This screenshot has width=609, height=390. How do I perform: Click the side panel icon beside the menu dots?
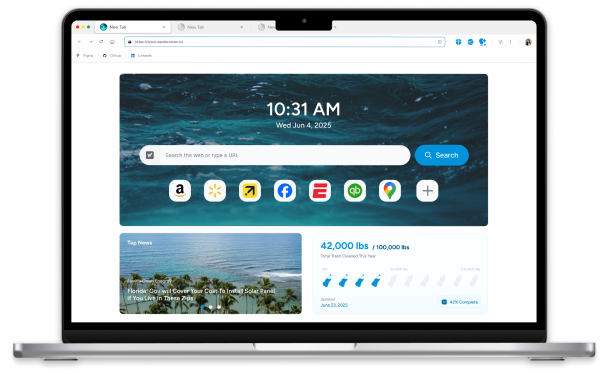pyautogui.click(x=500, y=42)
